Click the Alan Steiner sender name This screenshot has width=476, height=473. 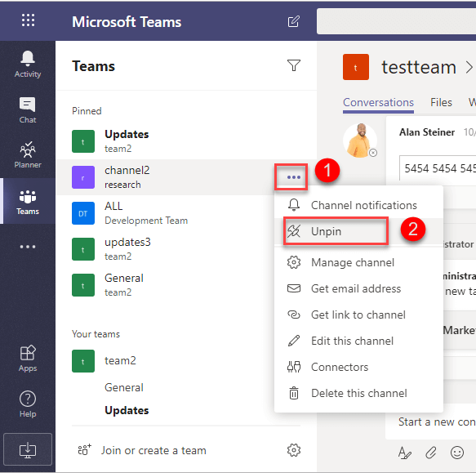click(x=427, y=132)
